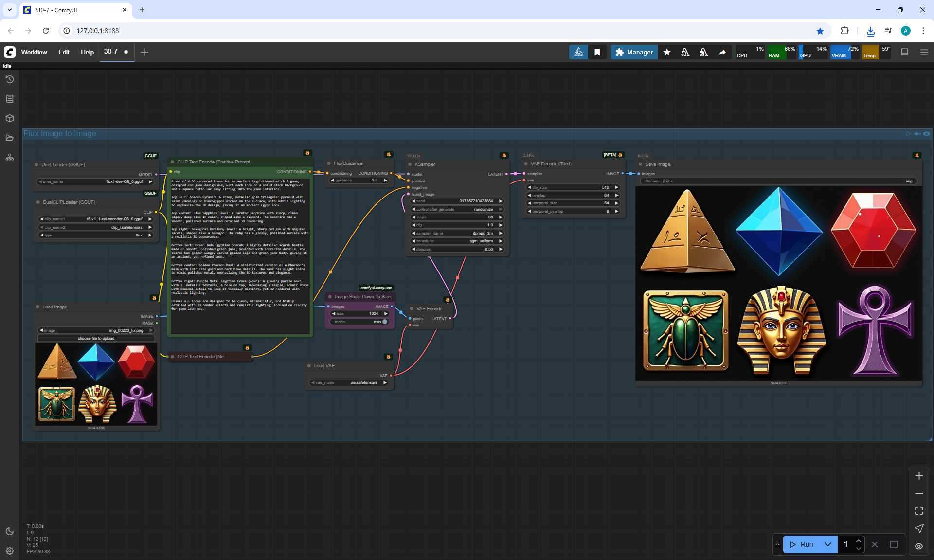Toggle link visibility eye icon bottom right
934x560 pixels.
click(x=919, y=546)
